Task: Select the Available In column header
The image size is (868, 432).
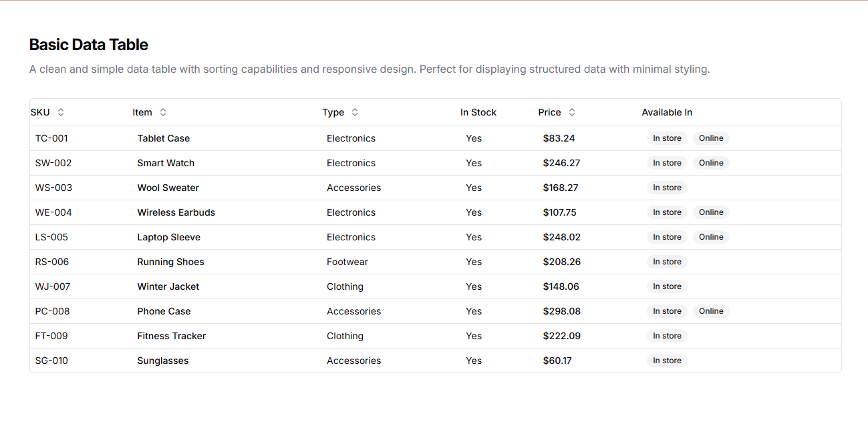Action: click(667, 112)
